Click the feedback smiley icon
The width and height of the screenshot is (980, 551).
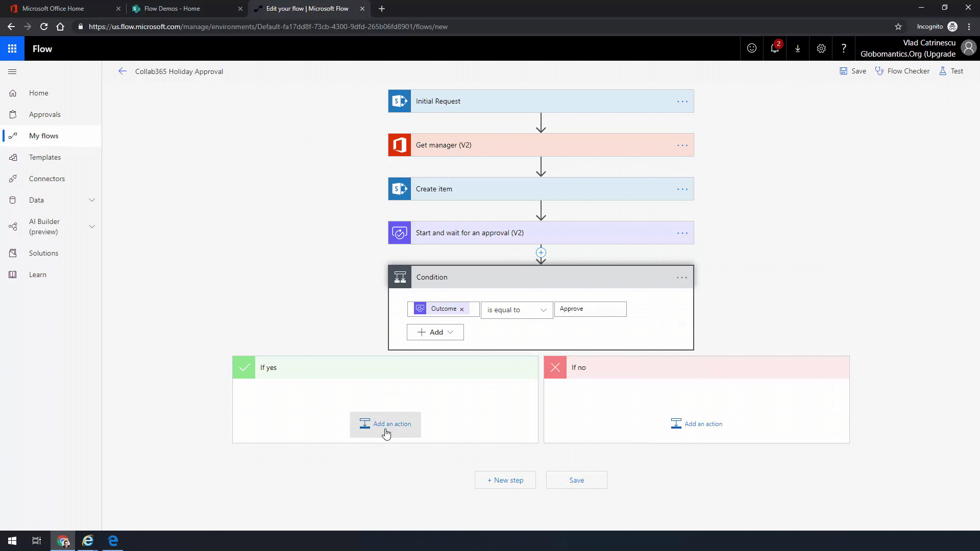coord(752,48)
